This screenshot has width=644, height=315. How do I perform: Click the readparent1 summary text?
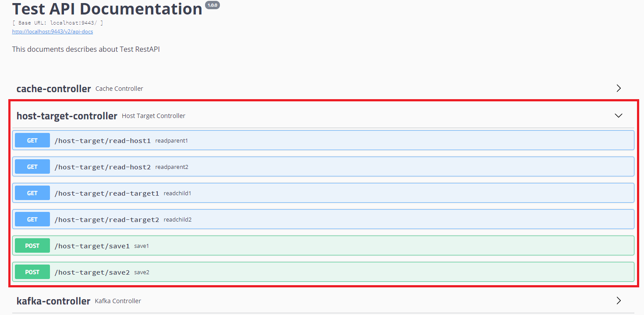point(171,141)
